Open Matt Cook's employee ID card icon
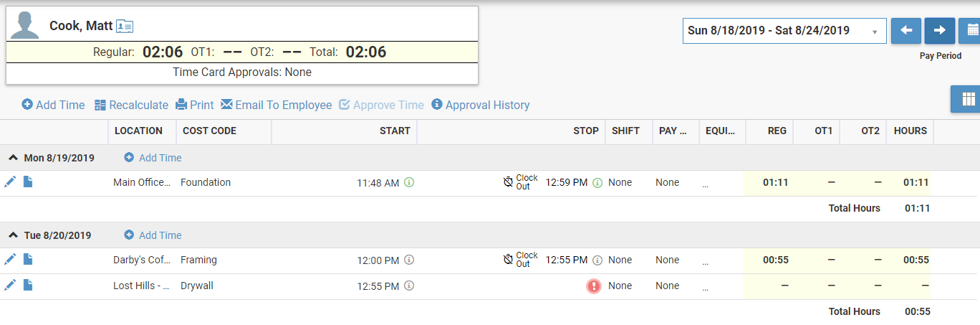Viewport: 980px width, 325px height. coord(125,27)
